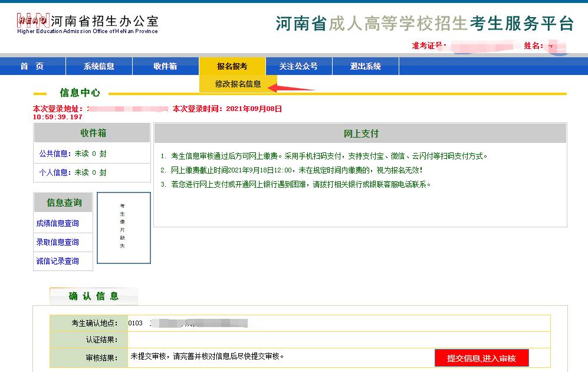
Task: Select the 确认信息 tab
Action: pos(93,296)
